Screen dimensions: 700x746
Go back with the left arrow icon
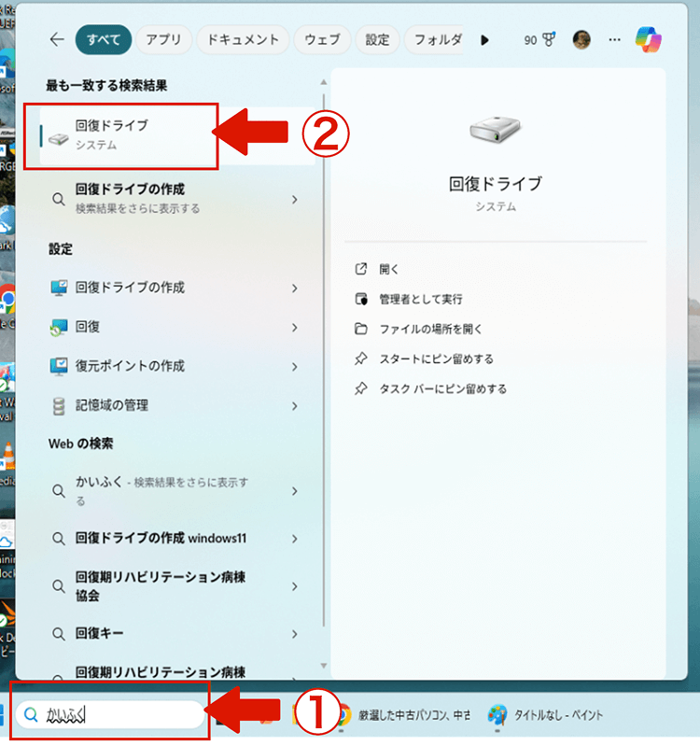pos(57,39)
